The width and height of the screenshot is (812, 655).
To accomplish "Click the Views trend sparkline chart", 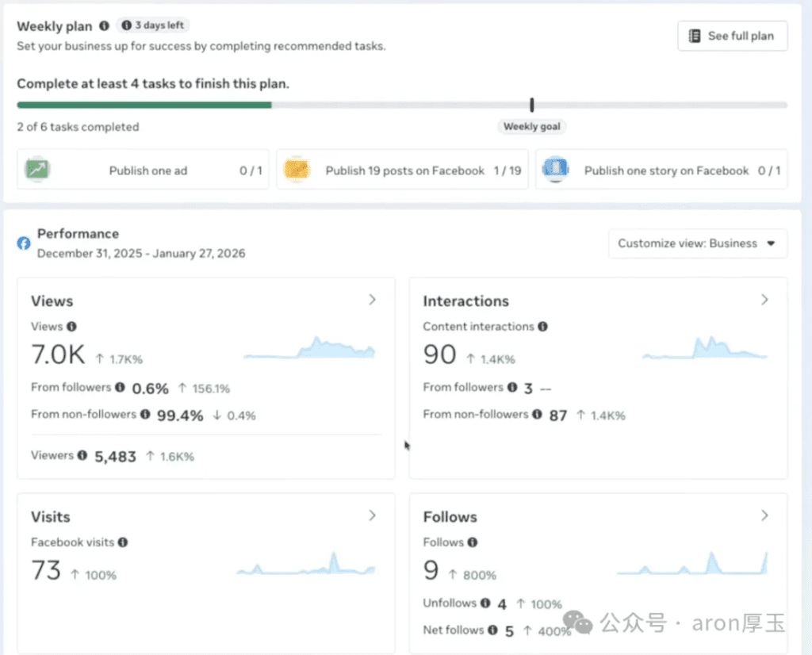I will click(x=309, y=349).
